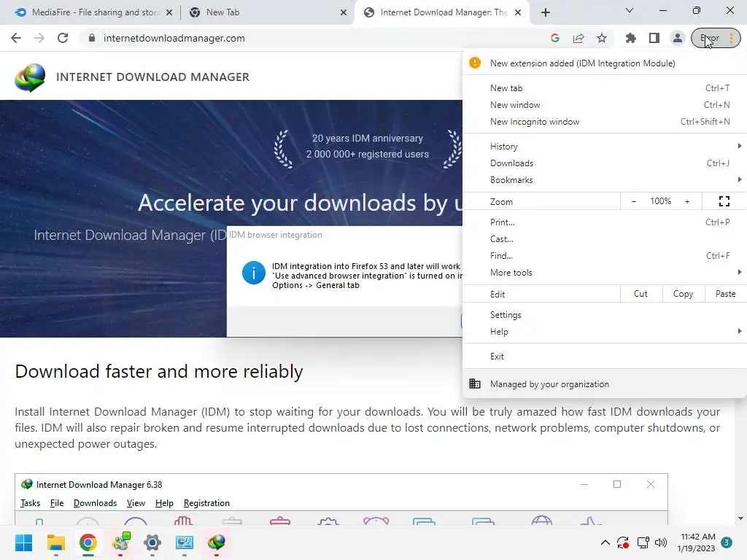Viewport: 747px width, 560px height.
Task: Click Tasks menu in IDM screenshot
Action: (x=30, y=503)
